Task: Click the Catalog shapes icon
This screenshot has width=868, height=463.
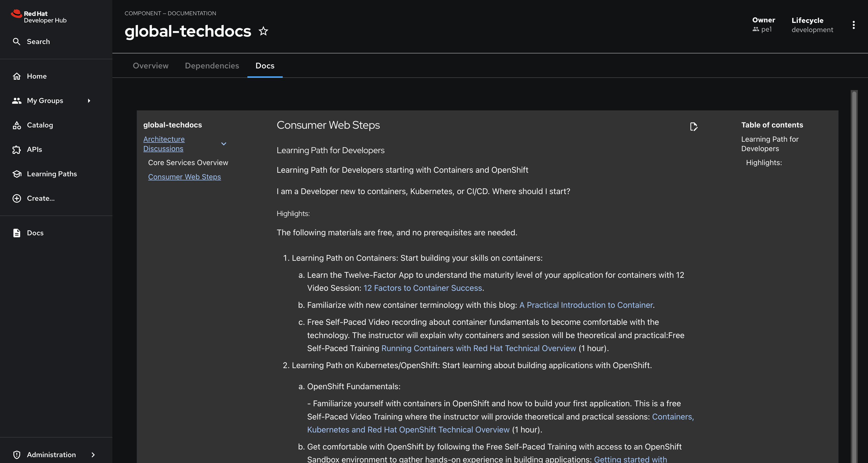Action: coord(17,125)
